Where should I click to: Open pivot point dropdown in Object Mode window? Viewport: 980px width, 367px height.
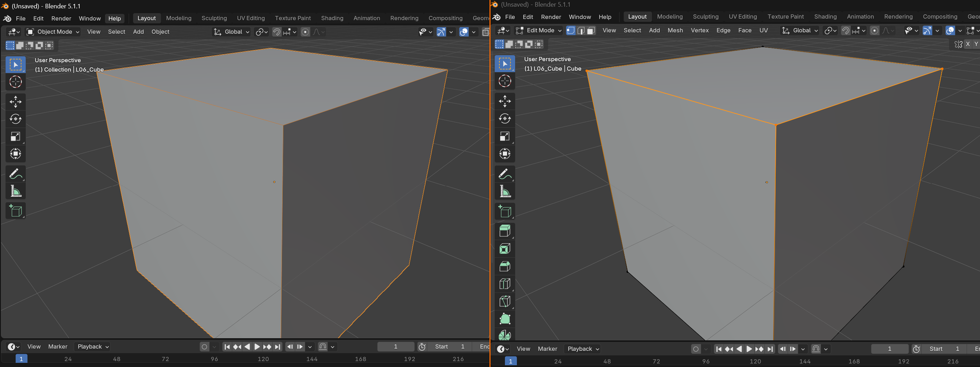coord(262,32)
